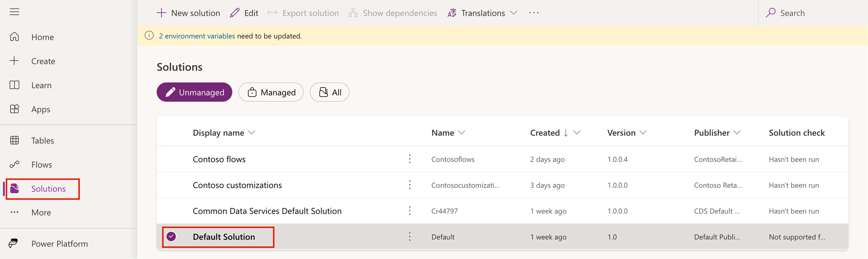Click the More ellipsis icon in sidebar

click(x=14, y=212)
